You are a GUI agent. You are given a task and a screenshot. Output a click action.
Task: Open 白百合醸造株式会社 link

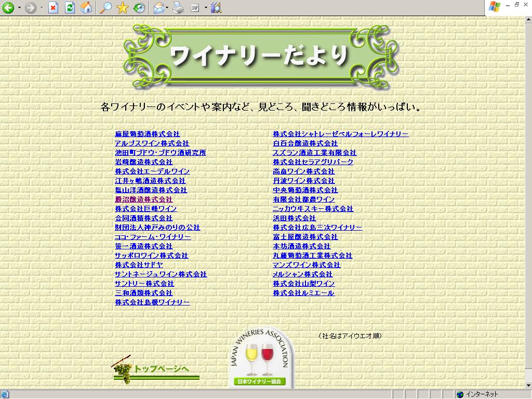pyautogui.click(x=305, y=143)
